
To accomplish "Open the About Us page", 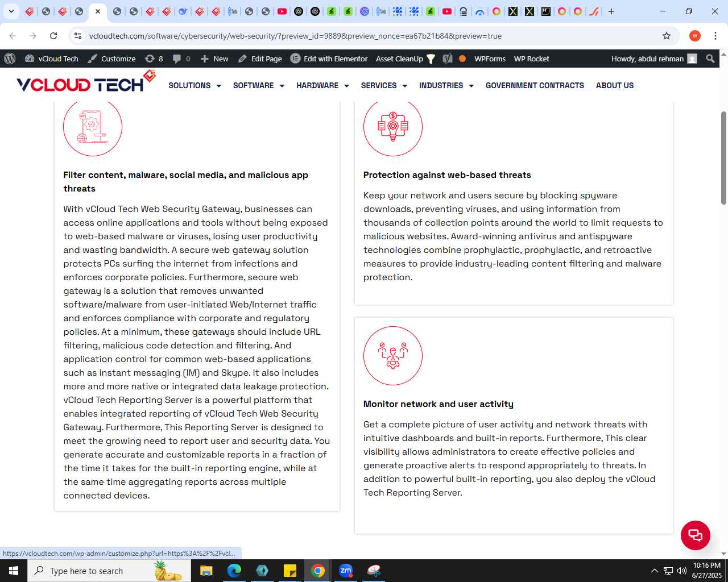I will (615, 85).
